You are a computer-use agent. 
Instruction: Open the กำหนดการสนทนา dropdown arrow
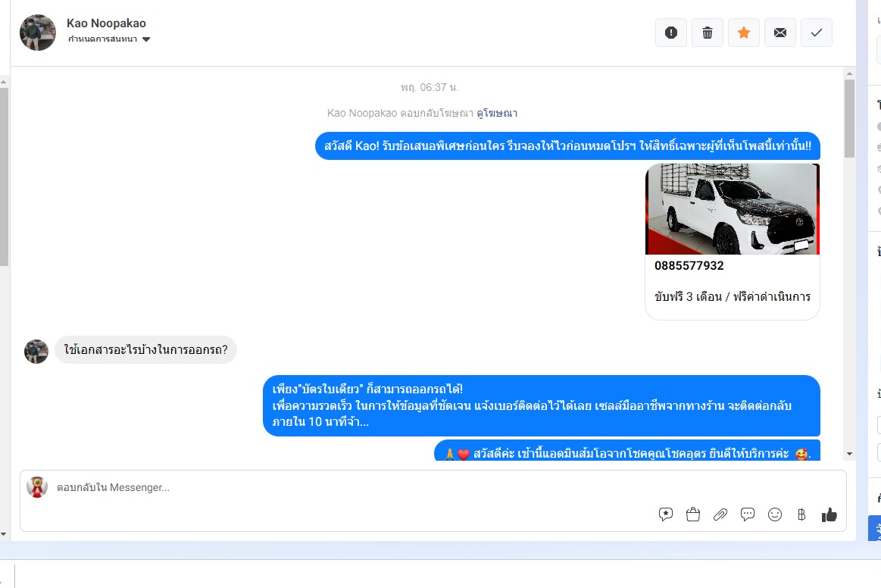(146, 39)
